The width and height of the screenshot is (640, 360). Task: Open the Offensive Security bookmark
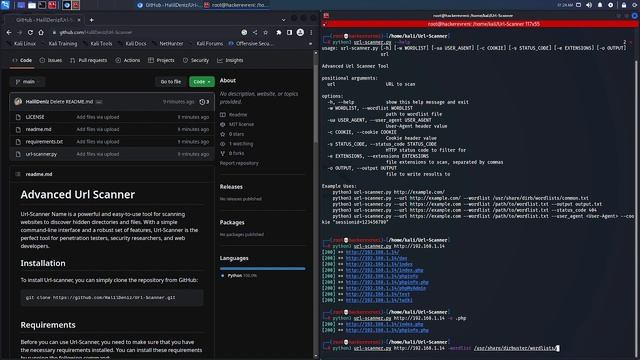tap(251, 44)
